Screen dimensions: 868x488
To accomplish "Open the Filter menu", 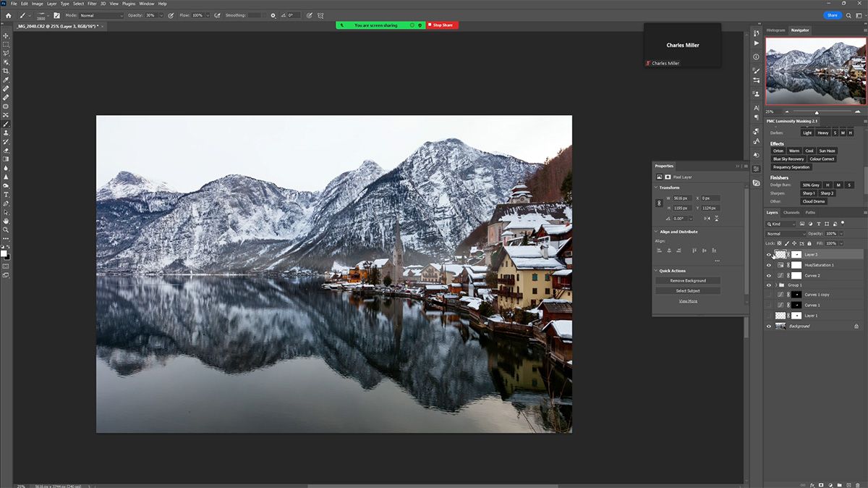I will (x=92, y=4).
